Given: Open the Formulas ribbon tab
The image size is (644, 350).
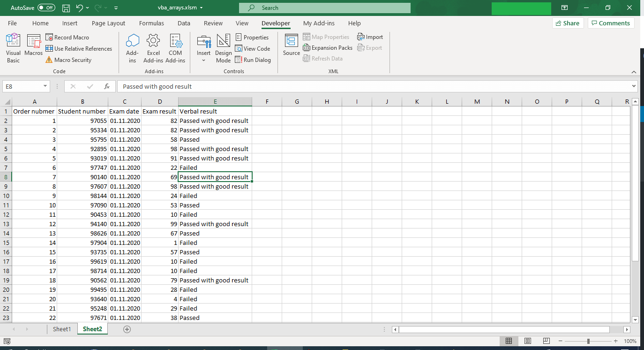Looking at the screenshot, I should (x=151, y=23).
